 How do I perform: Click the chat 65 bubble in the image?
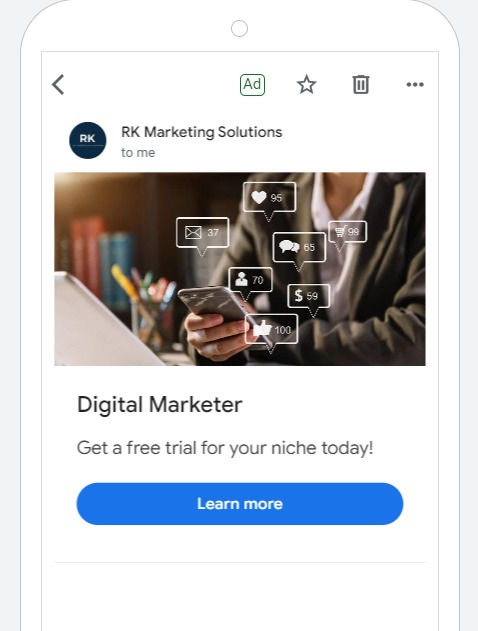299,247
